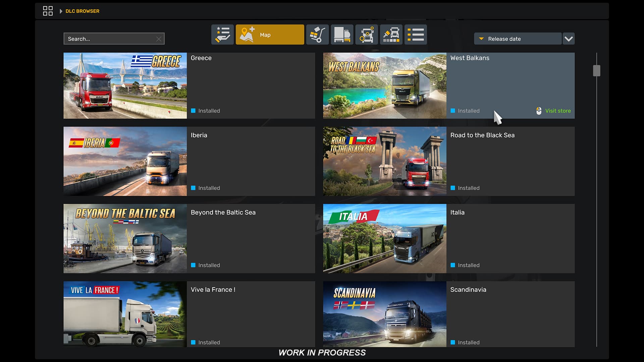Image resolution: width=644 pixels, height=362 pixels.
Task: Click Installed indicator on Iberia DLC
Action: click(x=206, y=188)
